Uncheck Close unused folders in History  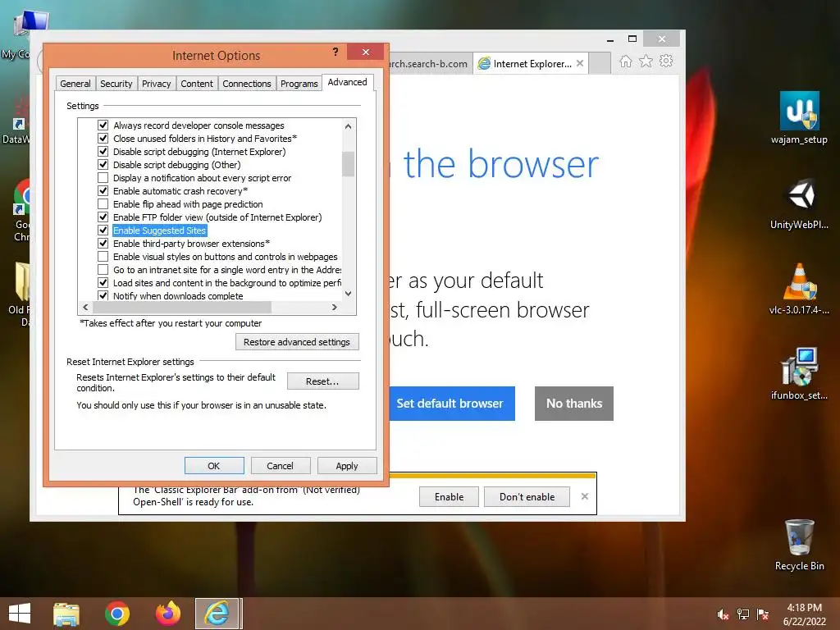pos(103,138)
